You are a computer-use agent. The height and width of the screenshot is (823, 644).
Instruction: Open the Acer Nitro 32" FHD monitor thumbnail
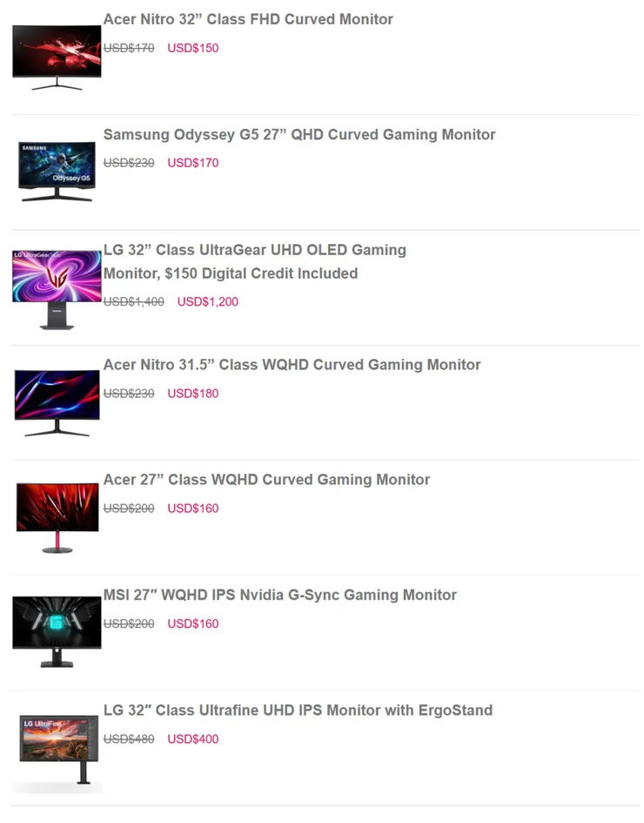[x=57, y=57]
